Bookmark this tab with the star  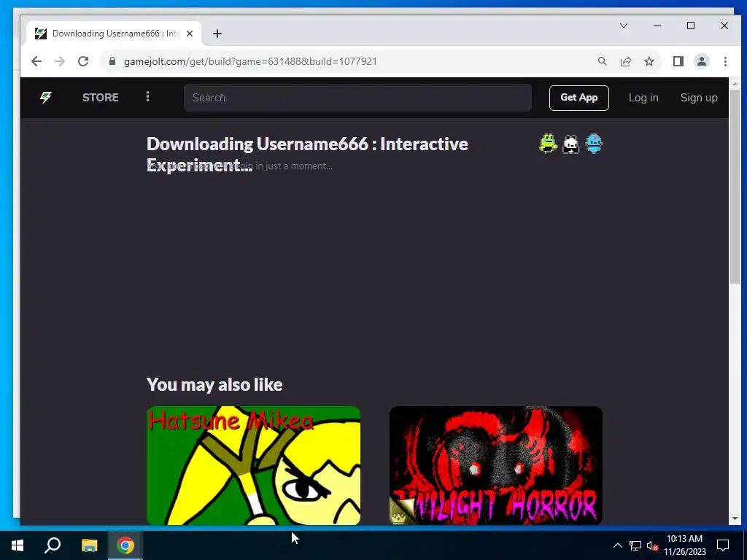point(649,61)
